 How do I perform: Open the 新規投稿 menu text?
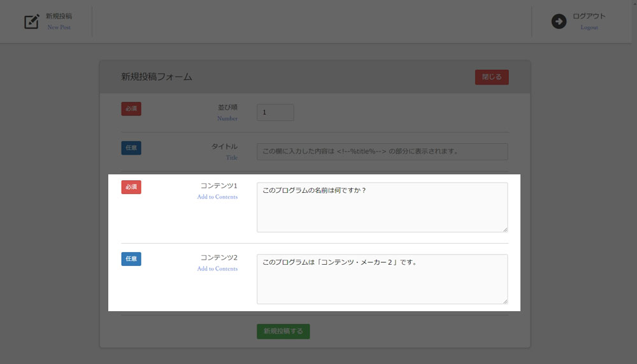[x=59, y=16]
